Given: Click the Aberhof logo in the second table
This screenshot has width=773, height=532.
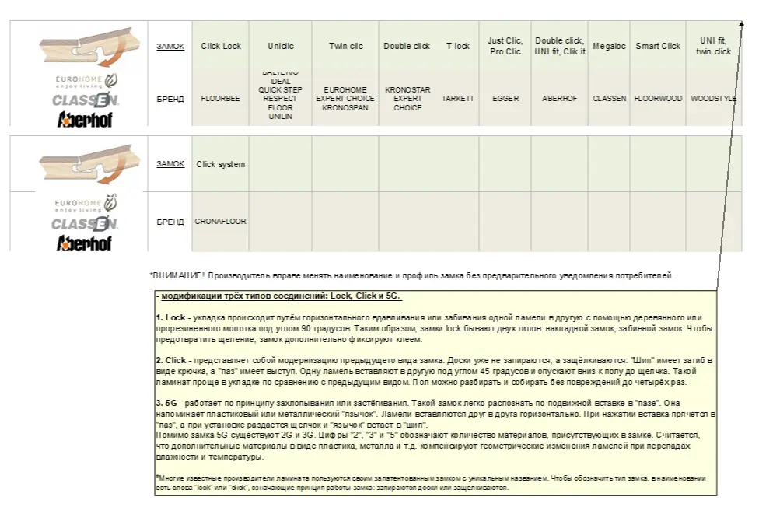Looking at the screenshot, I should pyautogui.click(x=85, y=243).
